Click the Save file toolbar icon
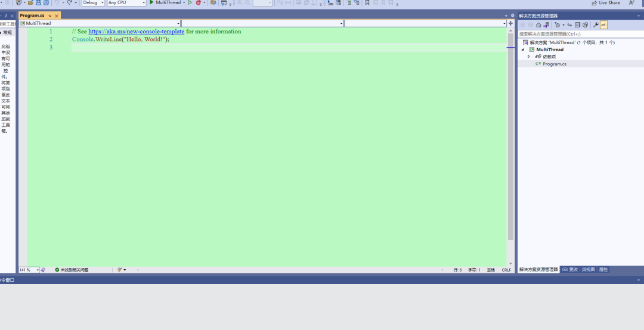The image size is (644, 330). point(38,2)
